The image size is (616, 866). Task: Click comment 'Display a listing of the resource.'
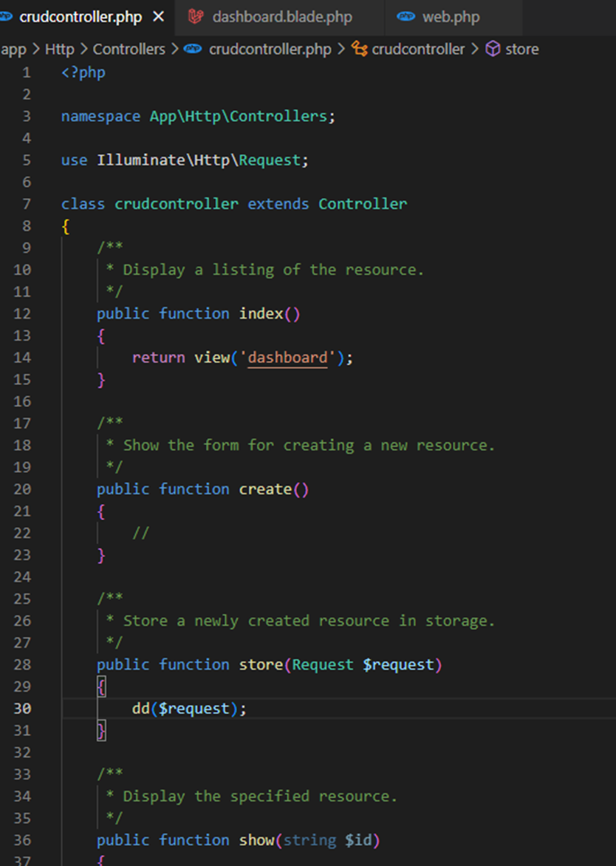coord(273,270)
